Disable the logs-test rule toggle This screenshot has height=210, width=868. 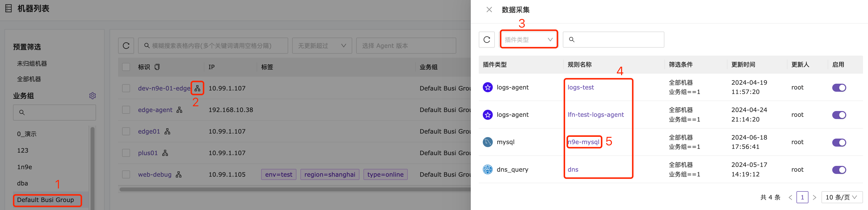pos(839,88)
